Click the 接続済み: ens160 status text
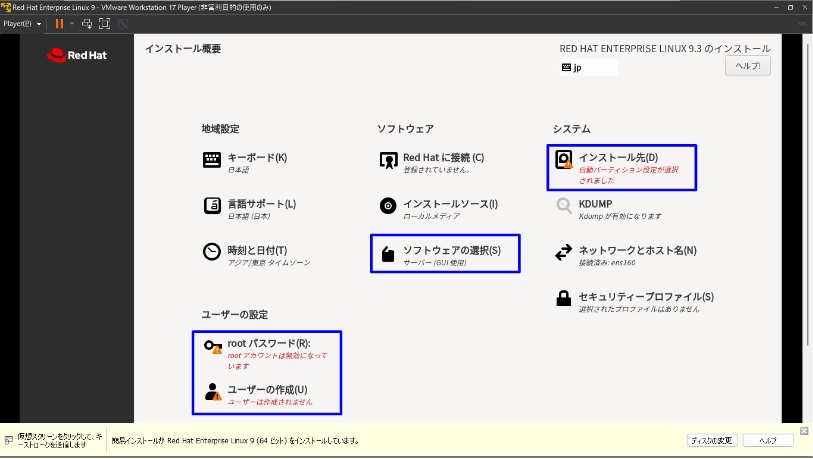This screenshot has height=459, width=813. pos(607,263)
